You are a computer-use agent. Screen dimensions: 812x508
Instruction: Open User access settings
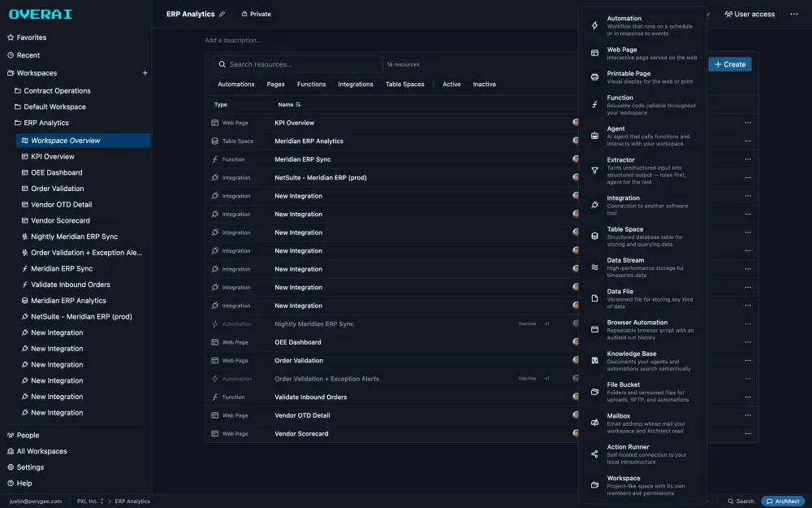pyautogui.click(x=749, y=14)
